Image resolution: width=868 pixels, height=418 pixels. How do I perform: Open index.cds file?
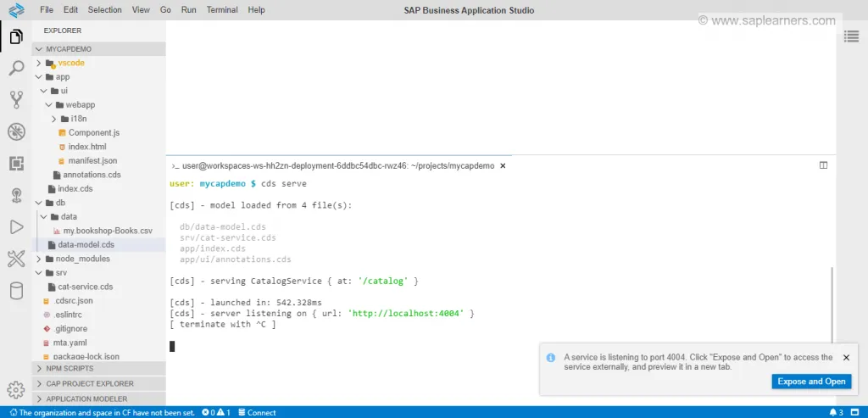tap(98, 189)
